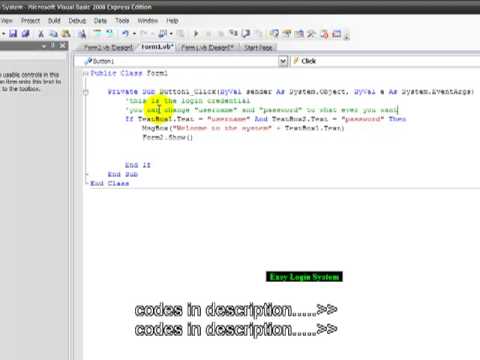Open the Solution Explorer toolbar icon
This screenshot has height=360, width=480.
pyautogui.click(x=274, y=34)
